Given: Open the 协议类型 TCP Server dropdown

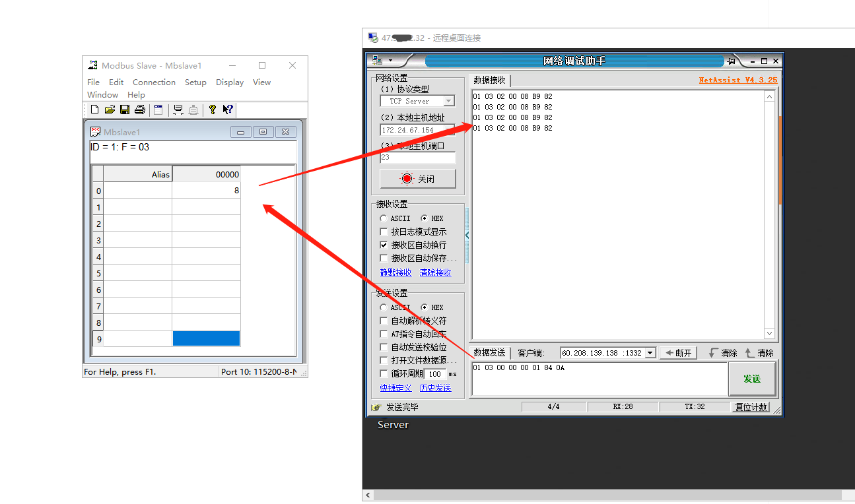Looking at the screenshot, I should tap(449, 101).
